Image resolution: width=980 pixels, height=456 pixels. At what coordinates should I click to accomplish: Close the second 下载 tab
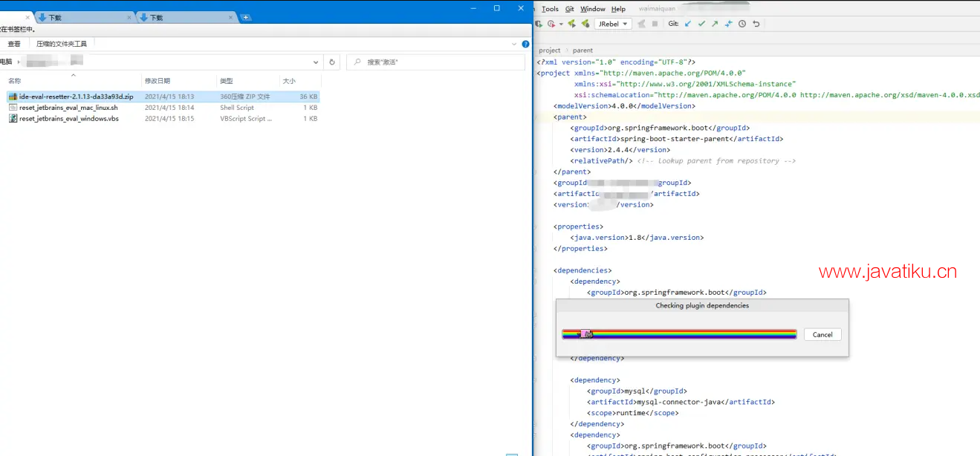pos(129,17)
